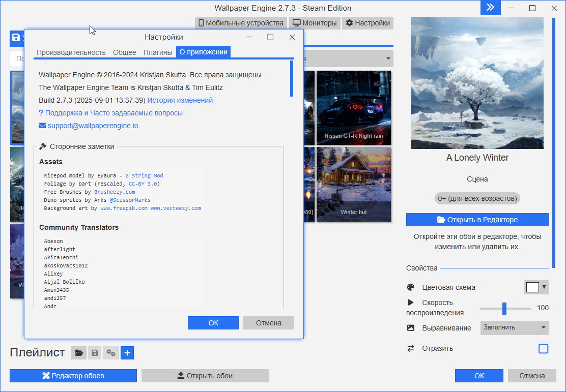This screenshot has width=566, height=392.
Task: Open Мобильные устройства in main window
Action: click(x=241, y=23)
